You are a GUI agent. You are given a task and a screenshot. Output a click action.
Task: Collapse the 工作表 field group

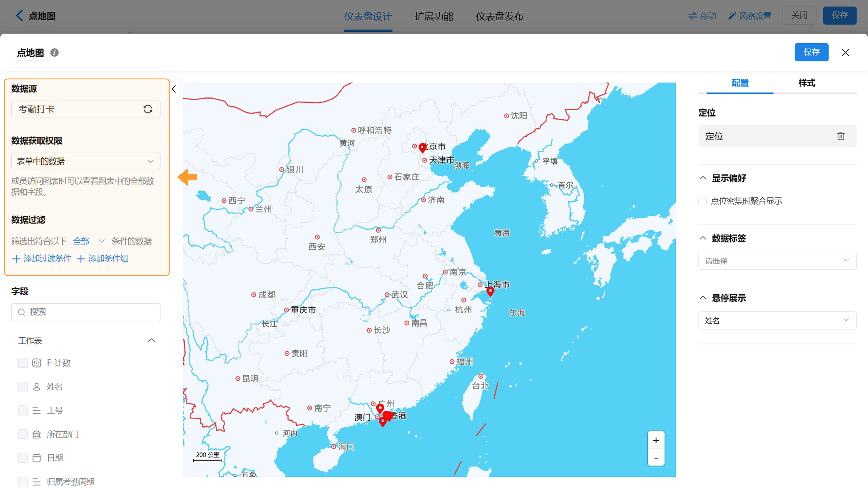pos(151,340)
